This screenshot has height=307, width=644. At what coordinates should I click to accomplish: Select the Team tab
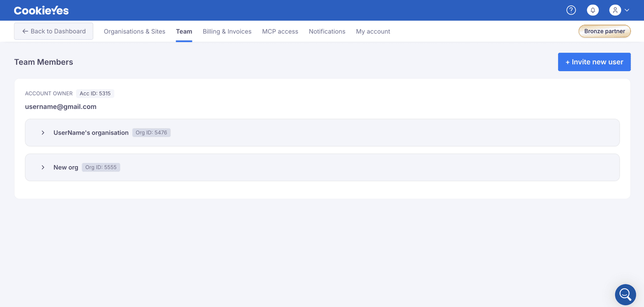tap(184, 31)
